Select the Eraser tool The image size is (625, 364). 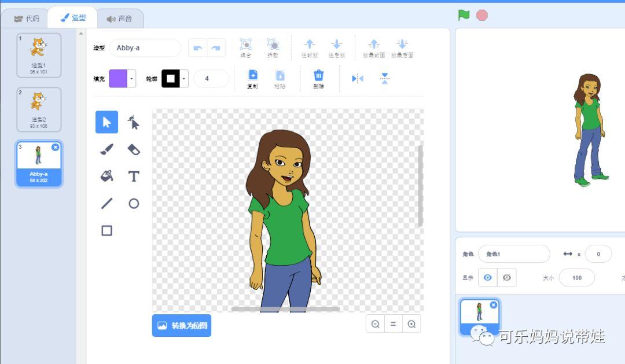(134, 149)
